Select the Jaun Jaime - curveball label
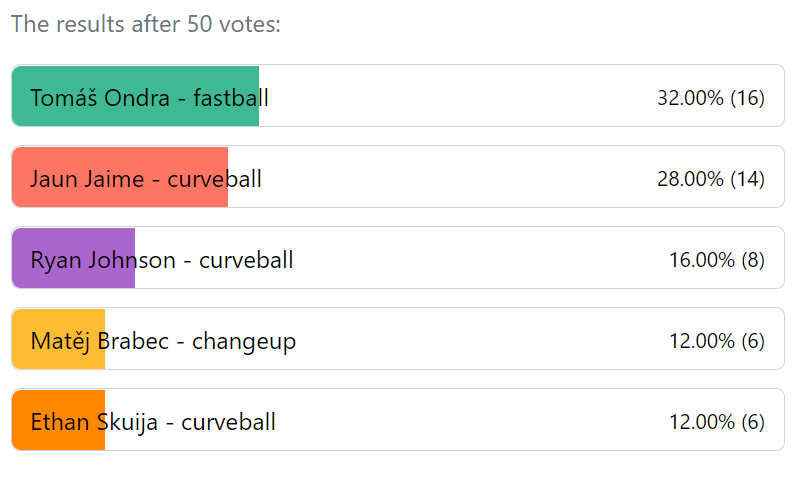The width and height of the screenshot is (799, 477). pos(146,179)
